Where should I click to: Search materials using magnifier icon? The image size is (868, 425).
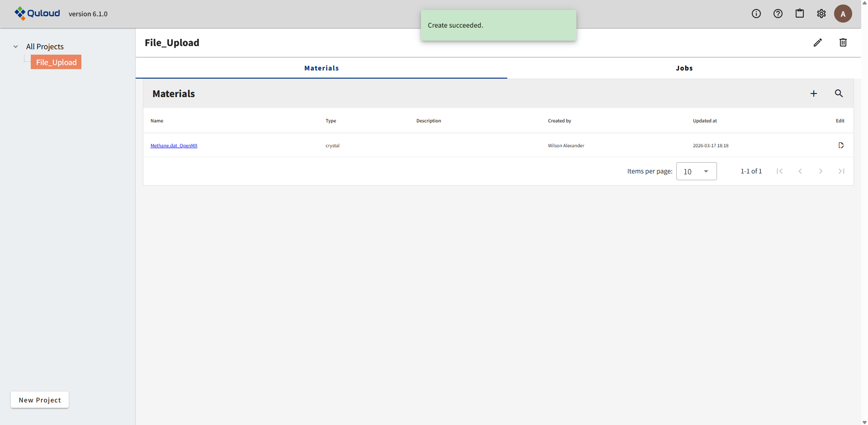(x=839, y=93)
